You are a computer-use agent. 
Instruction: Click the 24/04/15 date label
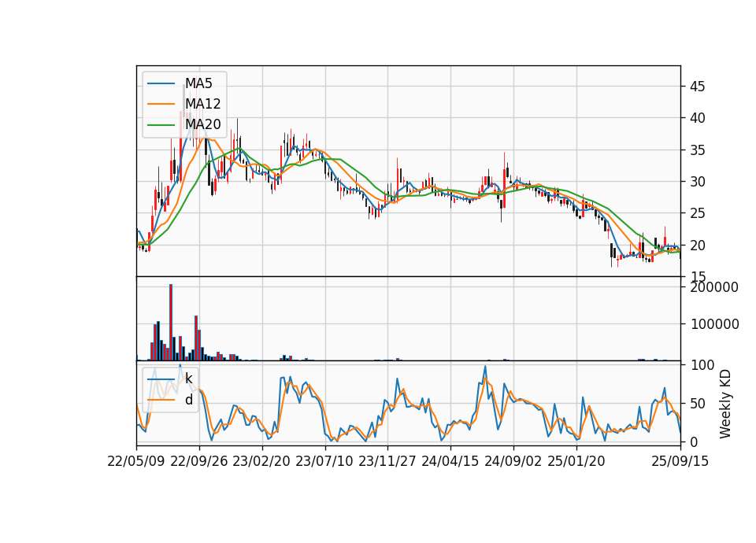(450, 462)
